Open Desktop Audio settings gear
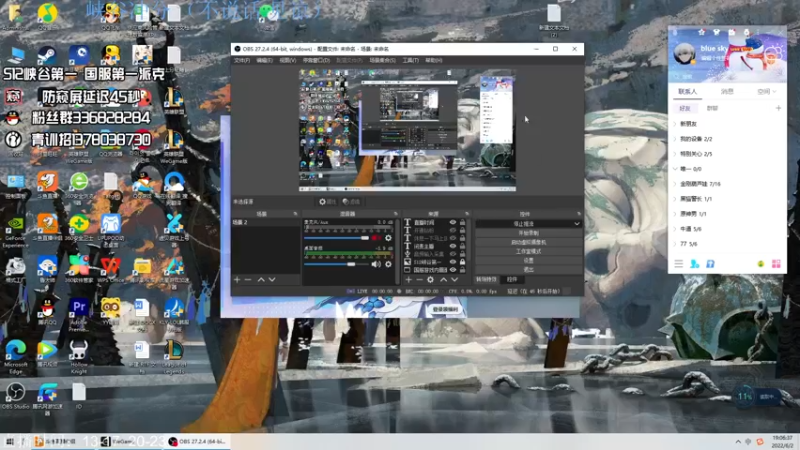Screen dimensions: 800x450 coord(388,264)
